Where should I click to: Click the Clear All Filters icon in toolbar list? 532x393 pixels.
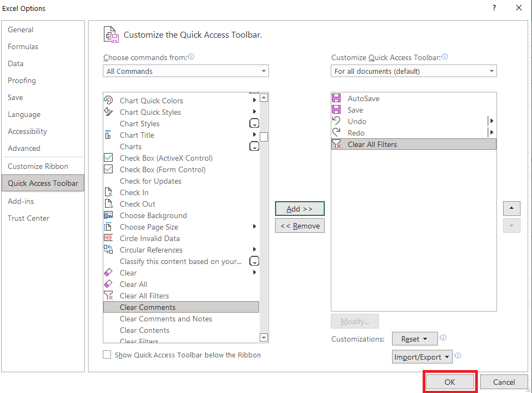point(336,144)
